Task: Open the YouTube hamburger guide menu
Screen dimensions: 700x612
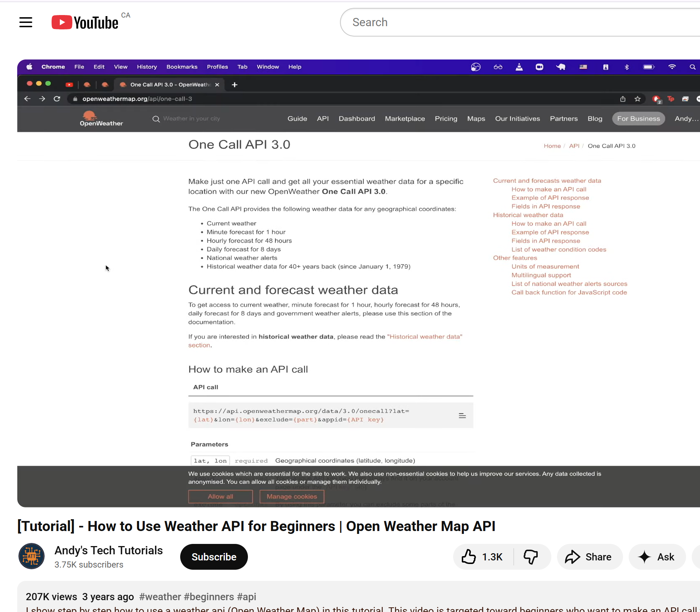Action: click(26, 22)
